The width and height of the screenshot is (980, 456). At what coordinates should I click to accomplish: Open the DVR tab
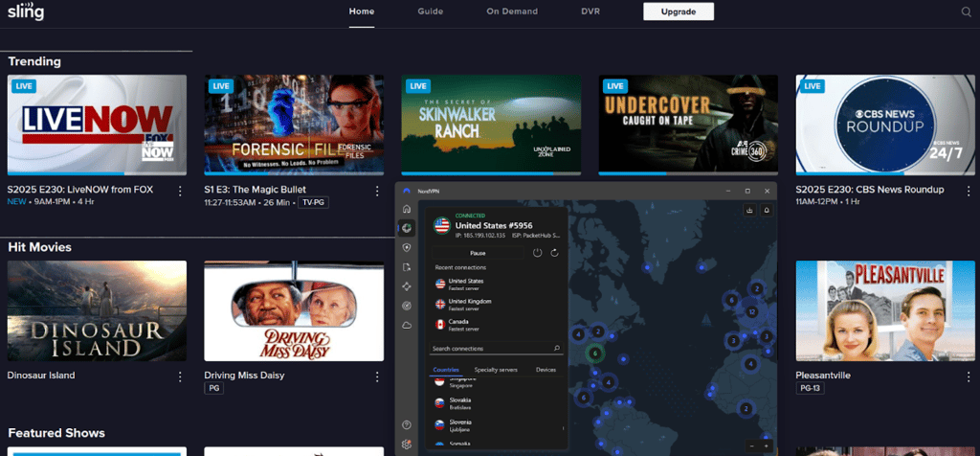coord(590,11)
